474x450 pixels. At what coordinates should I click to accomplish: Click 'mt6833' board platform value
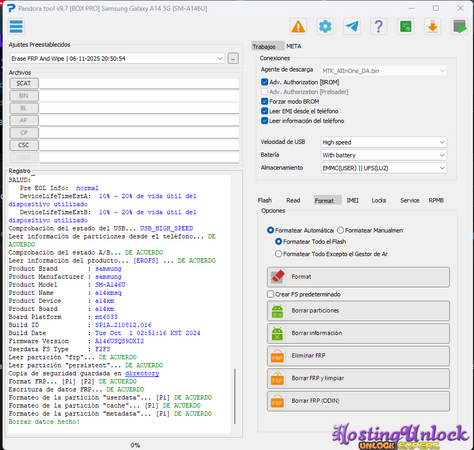tap(106, 317)
